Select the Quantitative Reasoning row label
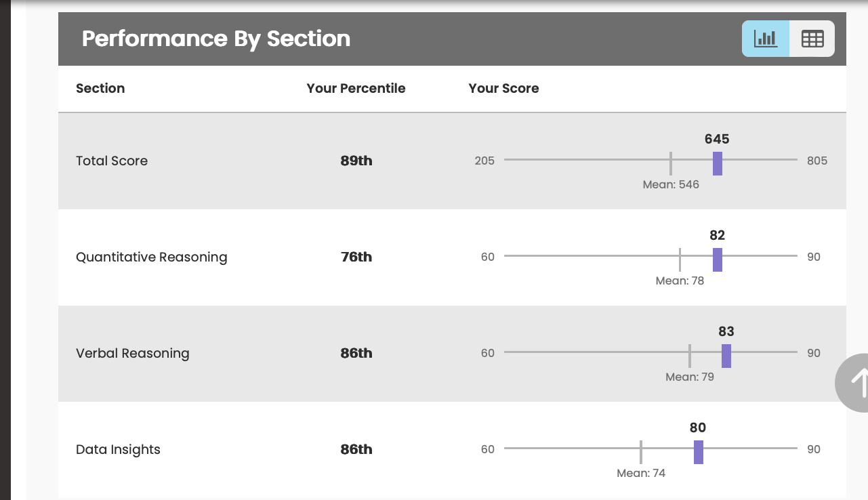Image resolution: width=868 pixels, height=500 pixels. [151, 257]
